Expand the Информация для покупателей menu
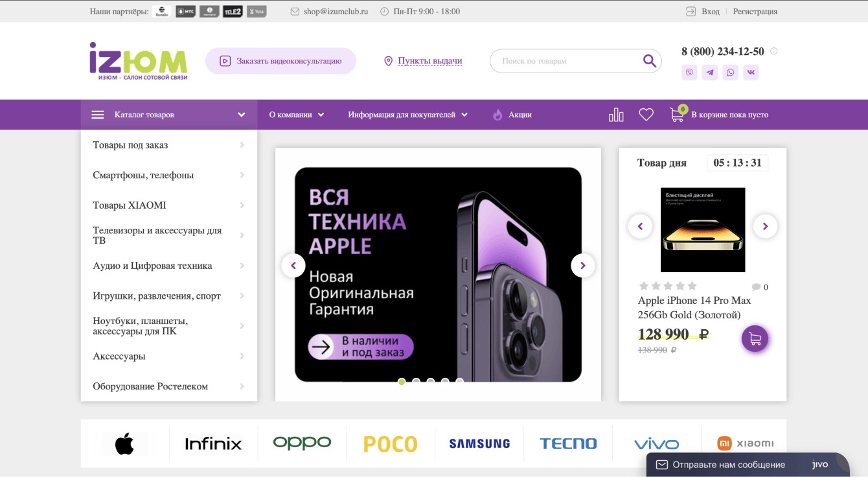 tap(407, 115)
